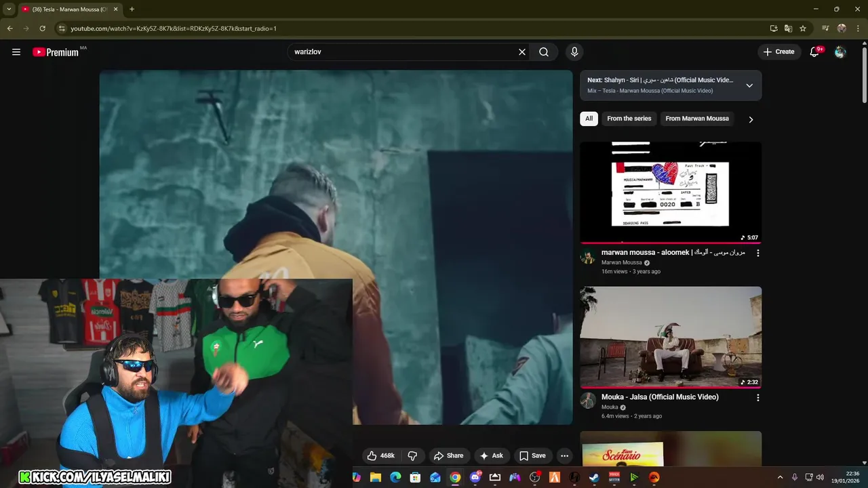This screenshot has height=488, width=868.
Task: Select From the series chip
Action: [x=629, y=119]
